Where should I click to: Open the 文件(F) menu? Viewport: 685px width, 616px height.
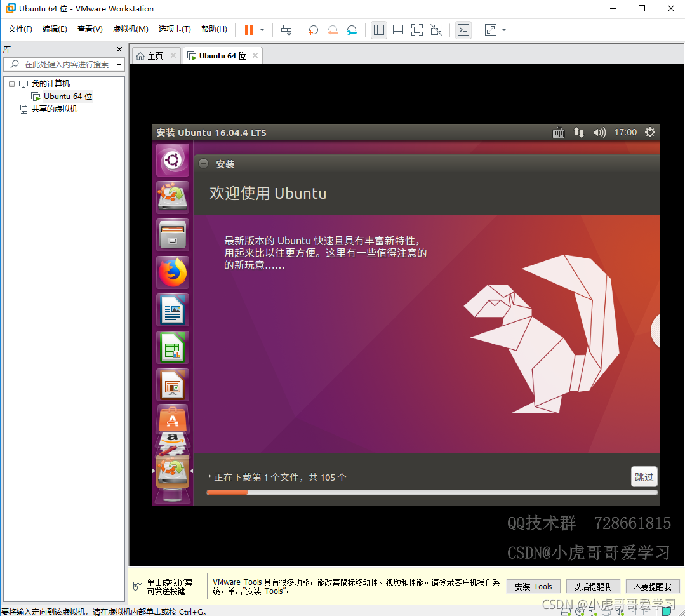(20, 29)
